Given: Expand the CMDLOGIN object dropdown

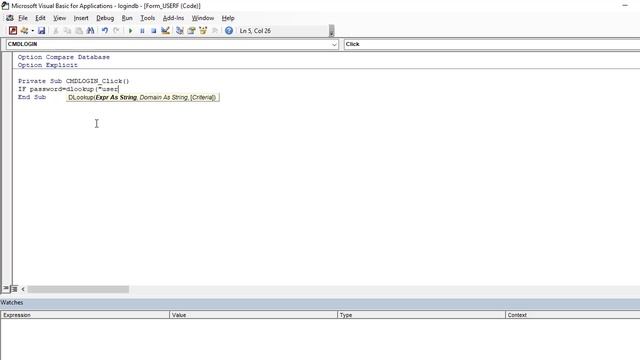Looking at the screenshot, I should tap(334, 44).
